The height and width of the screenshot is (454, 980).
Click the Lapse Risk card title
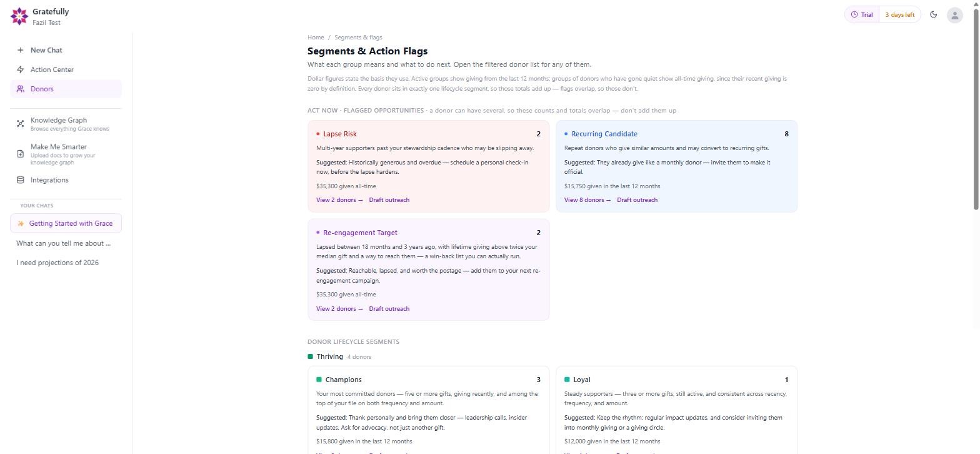(340, 134)
